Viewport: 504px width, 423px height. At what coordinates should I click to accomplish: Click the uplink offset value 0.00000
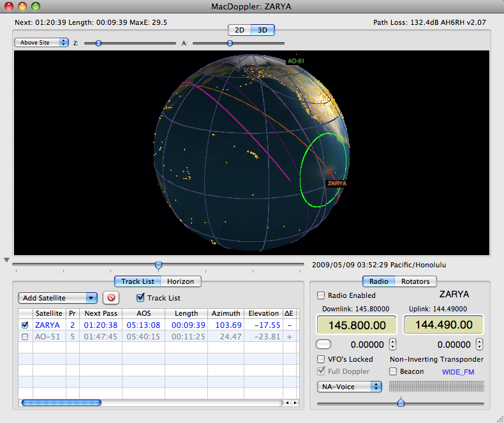454,345
